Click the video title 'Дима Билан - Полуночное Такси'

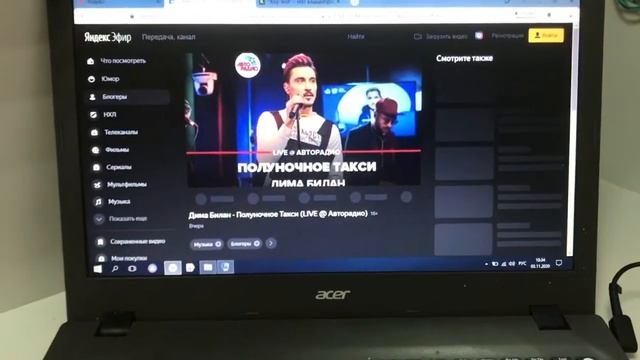coord(278,214)
